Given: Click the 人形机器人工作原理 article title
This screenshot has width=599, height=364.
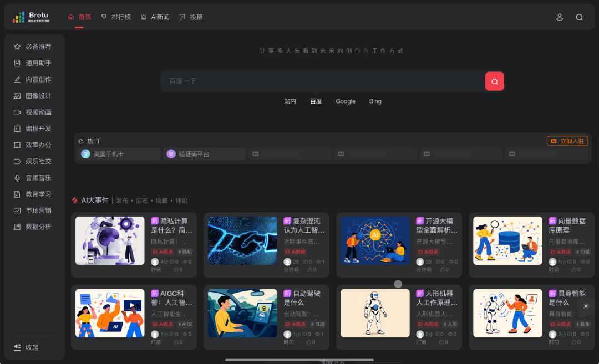Looking at the screenshot, I should [436, 298].
